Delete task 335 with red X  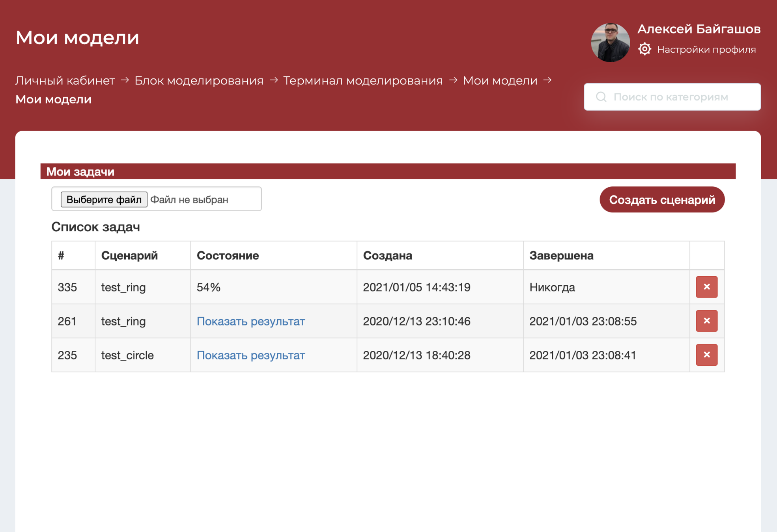(706, 287)
